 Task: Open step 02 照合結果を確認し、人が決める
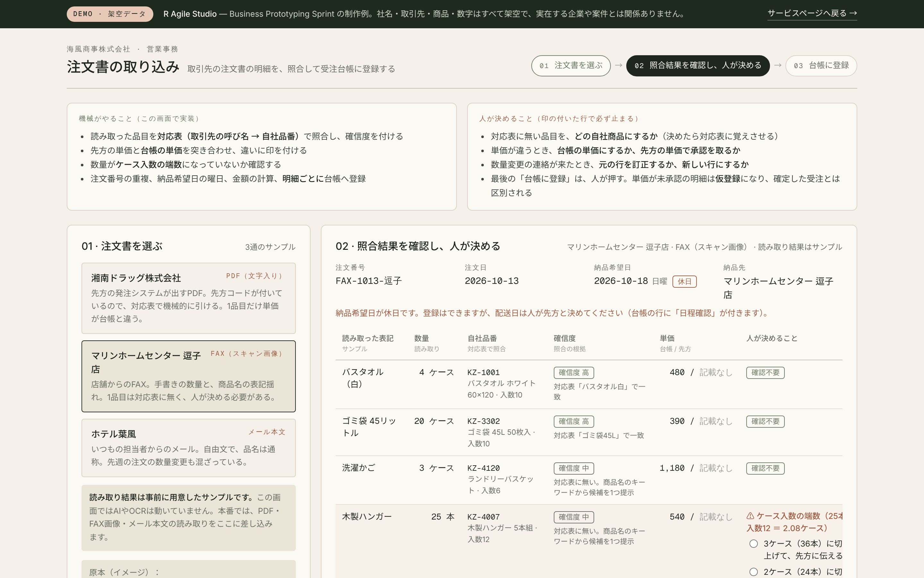coord(697,66)
